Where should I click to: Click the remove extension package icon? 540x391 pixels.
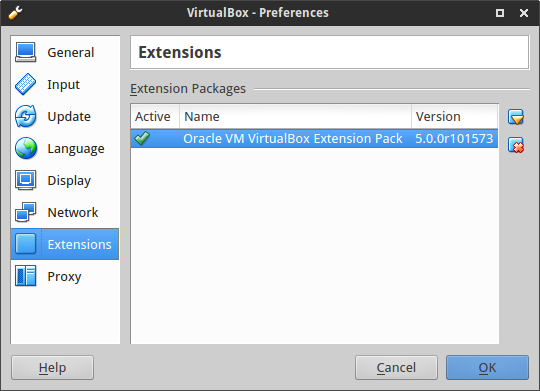(x=516, y=145)
